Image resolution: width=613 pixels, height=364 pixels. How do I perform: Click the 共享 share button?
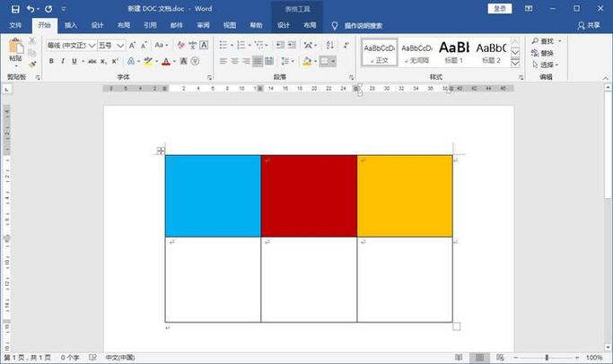pyautogui.click(x=589, y=25)
